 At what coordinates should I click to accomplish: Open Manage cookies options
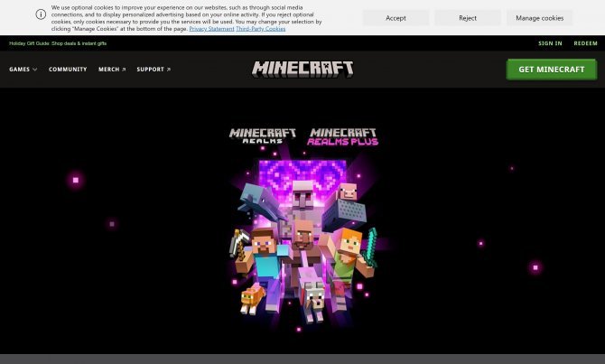539,18
